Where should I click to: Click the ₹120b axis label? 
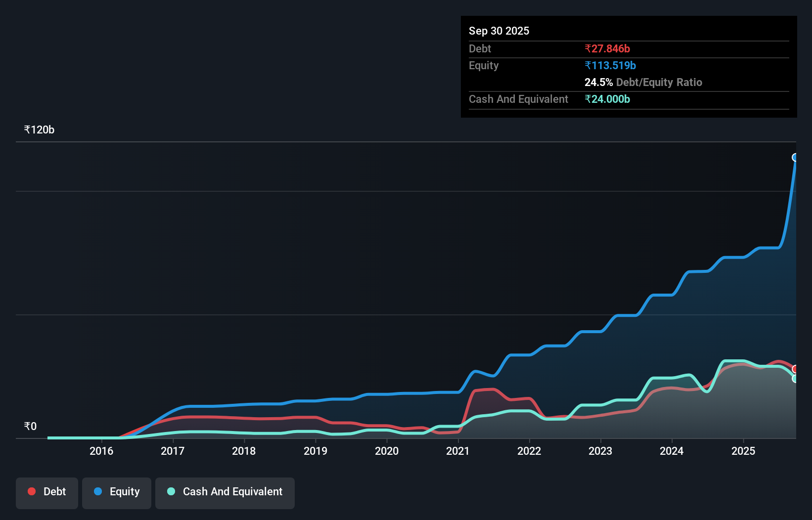39,130
